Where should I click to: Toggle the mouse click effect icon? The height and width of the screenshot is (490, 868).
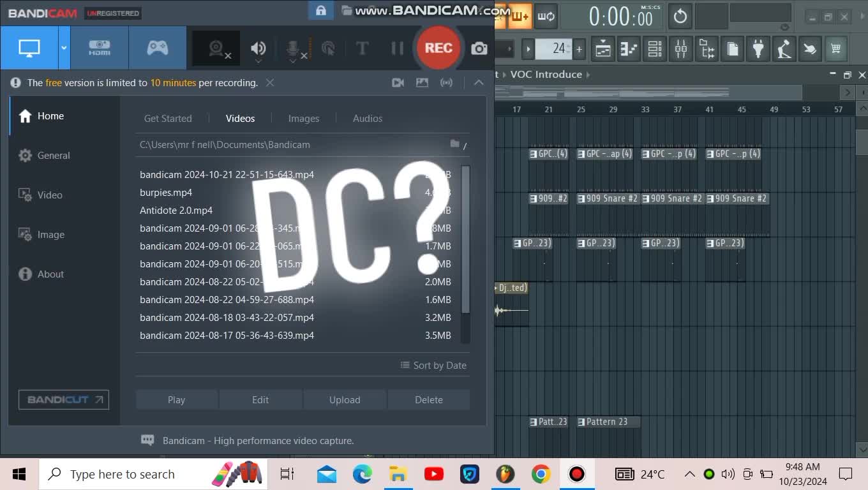pos(328,48)
